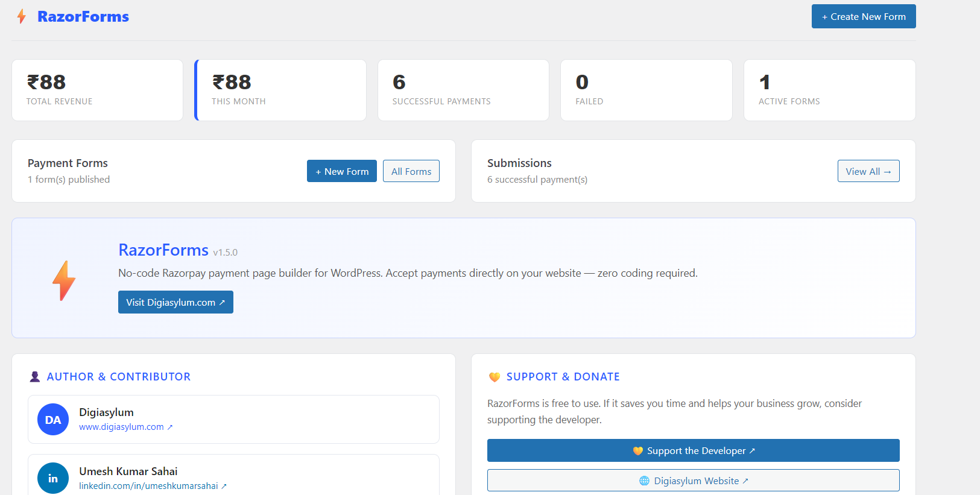The width and height of the screenshot is (980, 495).
Task: Click the large lightning bolt banner icon
Action: click(x=64, y=280)
